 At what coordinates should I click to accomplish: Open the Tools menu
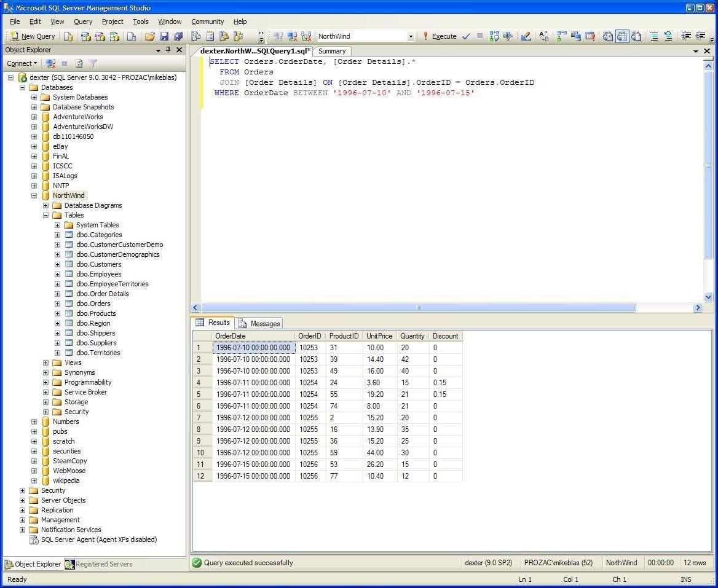coord(141,22)
